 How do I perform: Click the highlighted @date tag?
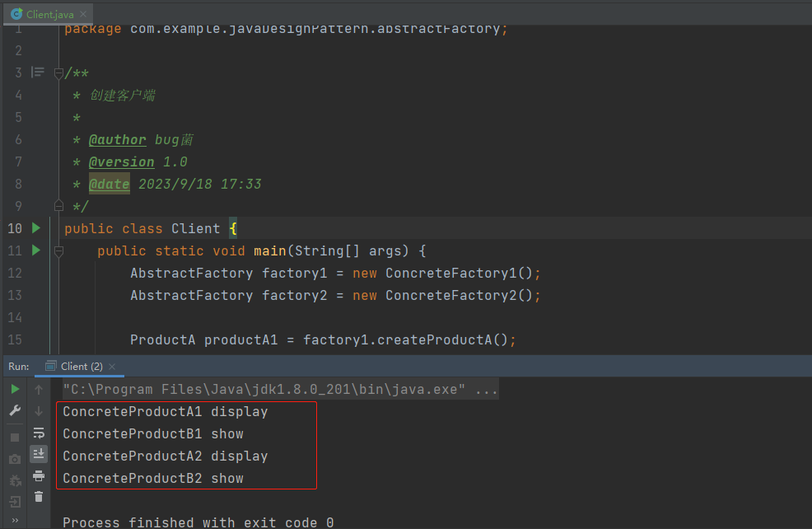(x=110, y=184)
